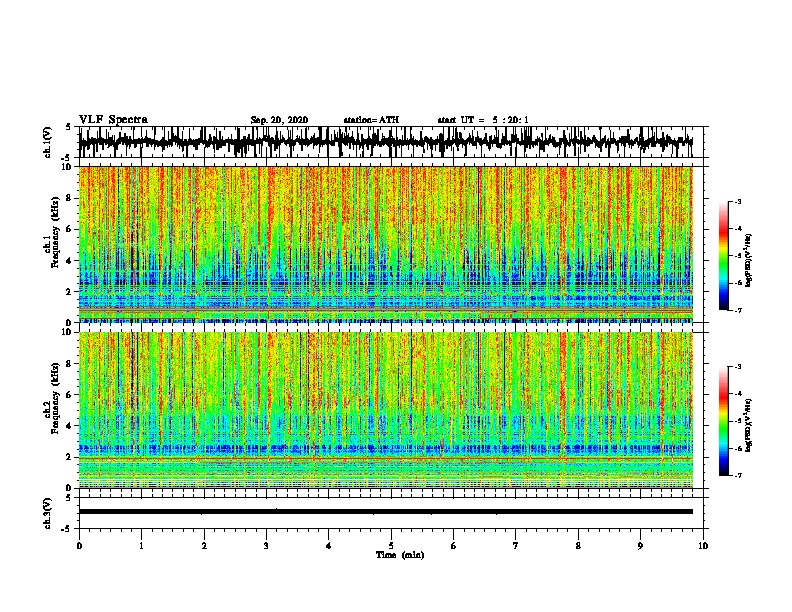Image resolution: width=792 pixels, height=612 pixels.
Task: Click the "8" kHz tick on ch.2 axis
Action: pyautogui.click(x=69, y=364)
